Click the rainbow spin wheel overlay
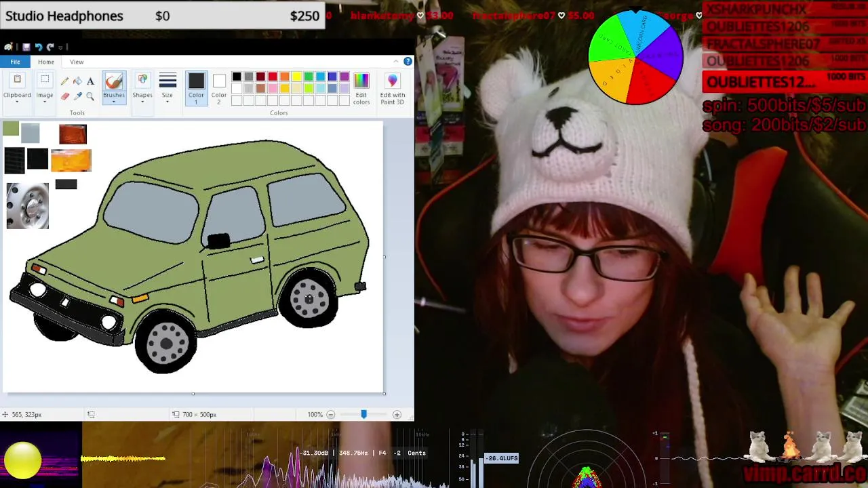Viewport: 868px width, 488px height. pyautogui.click(x=635, y=57)
